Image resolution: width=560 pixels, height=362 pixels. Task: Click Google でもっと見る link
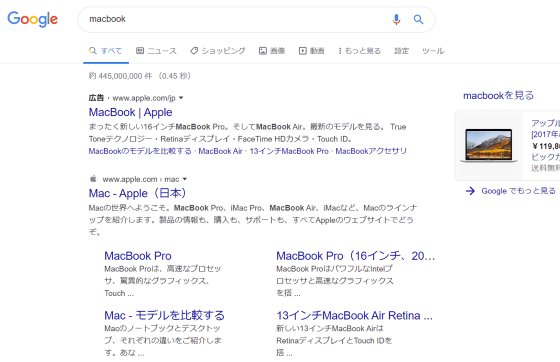pyautogui.click(x=518, y=191)
